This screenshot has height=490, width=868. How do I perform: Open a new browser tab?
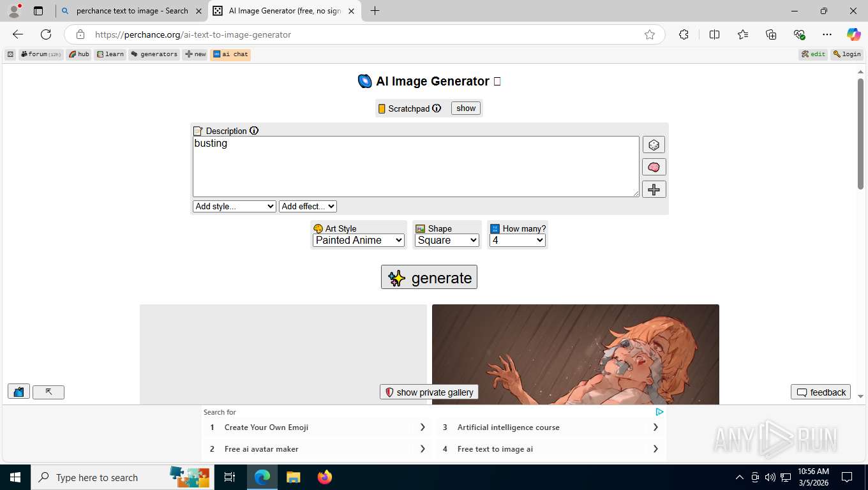375,11
